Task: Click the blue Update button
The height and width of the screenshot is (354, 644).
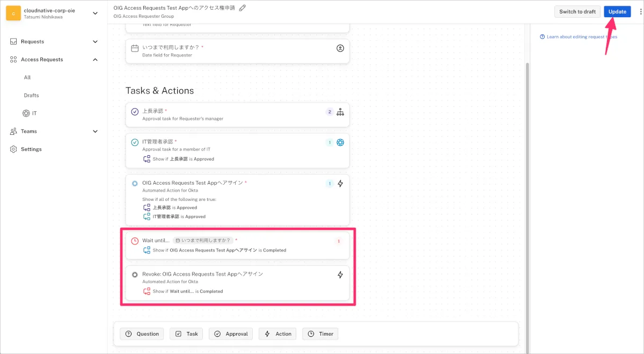Action: point(617,12)
